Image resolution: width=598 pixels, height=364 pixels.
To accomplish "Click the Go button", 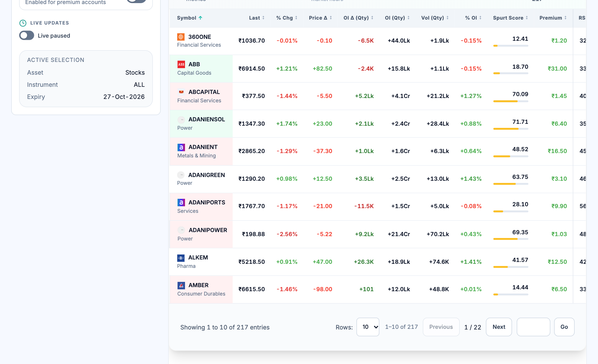I will [564, 327].
